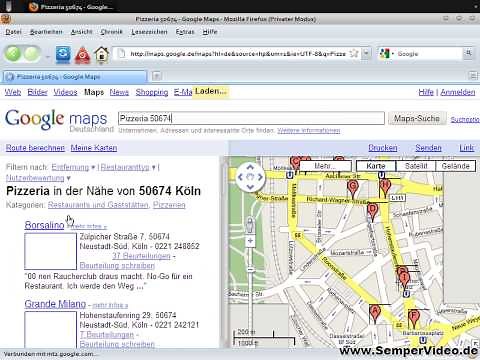Click map marker G
The image size is (480, 360).
point(353,188)
